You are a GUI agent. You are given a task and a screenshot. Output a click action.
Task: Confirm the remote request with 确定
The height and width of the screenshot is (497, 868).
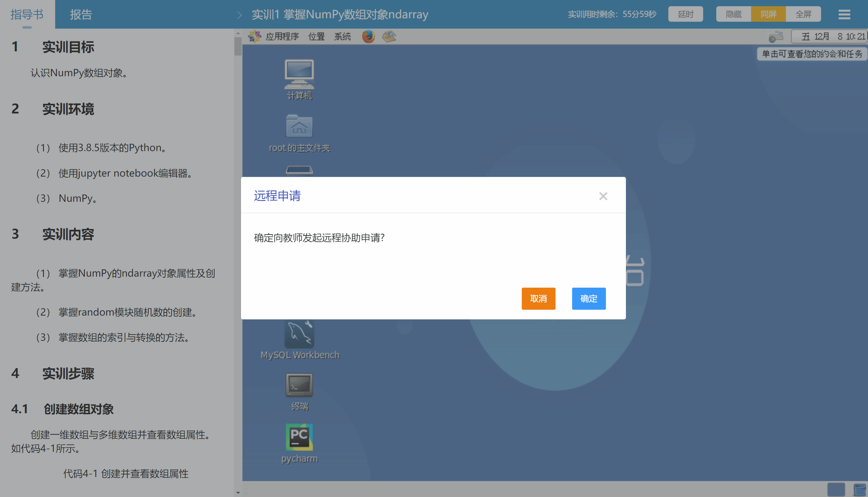coord(589,298)
